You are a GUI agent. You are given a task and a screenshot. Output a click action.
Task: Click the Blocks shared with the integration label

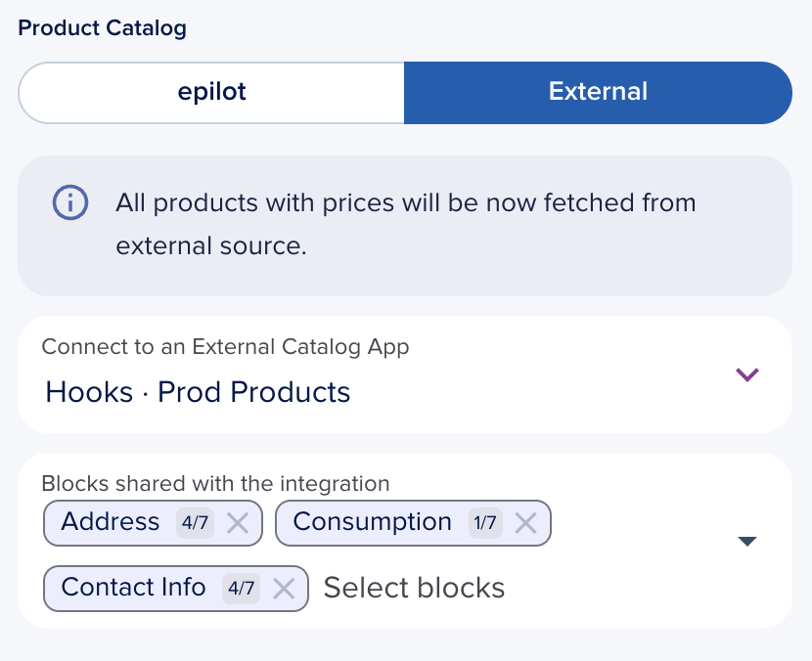215,483
